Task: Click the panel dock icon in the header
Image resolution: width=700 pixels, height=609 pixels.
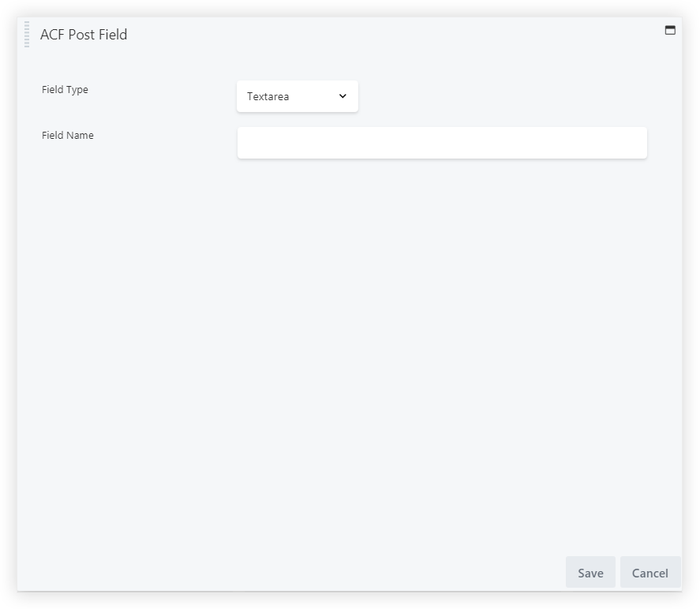Action: pos(670,30)
